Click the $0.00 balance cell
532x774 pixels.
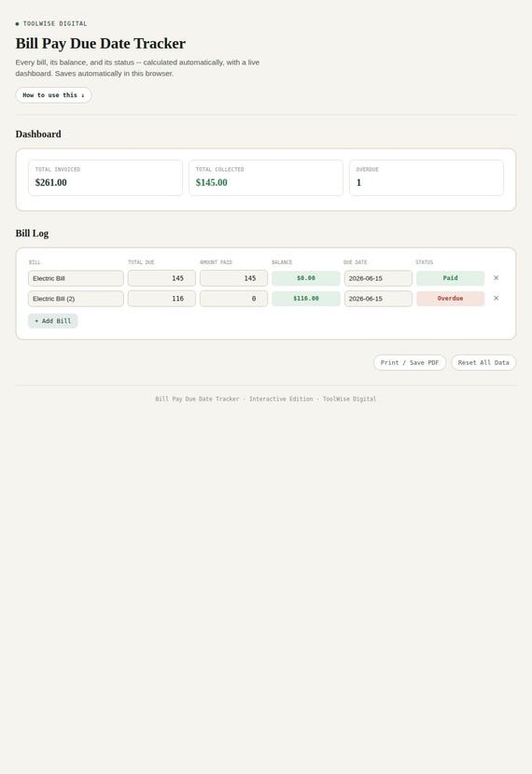[x=306, y=278]
